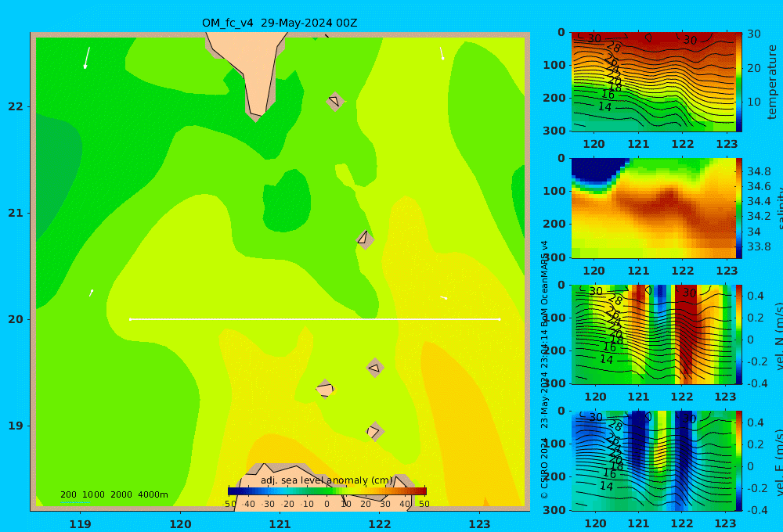The height and width of the screenshot is (532, 783).
Task: Click the sea level anomaly color bar
Action: (x=327, y=491)
